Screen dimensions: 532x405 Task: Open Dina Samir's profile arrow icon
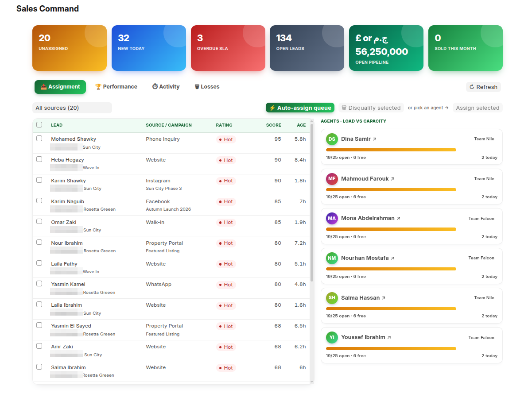[x=375, y=139]
